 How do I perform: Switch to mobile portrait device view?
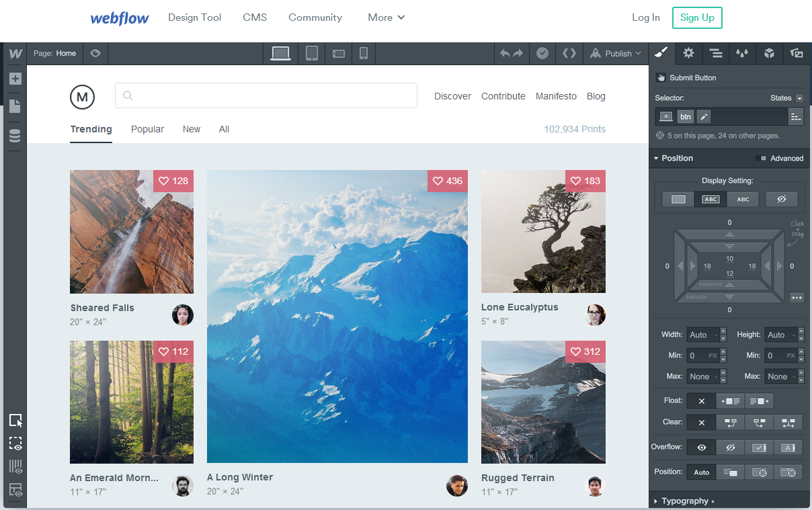coord(363,54)
